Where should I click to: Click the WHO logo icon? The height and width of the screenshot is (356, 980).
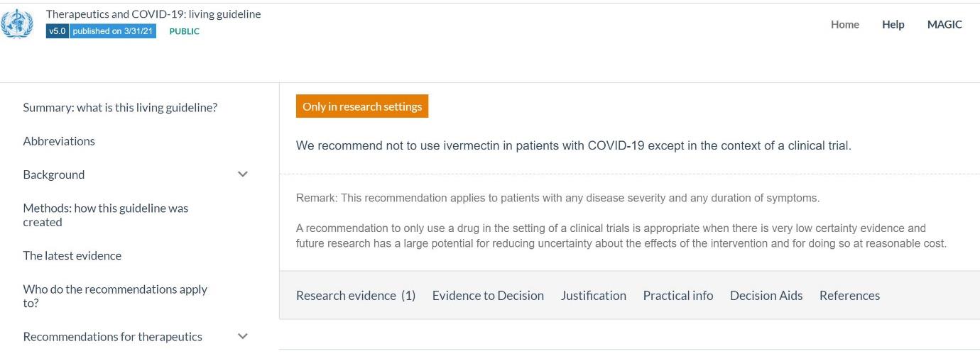18,23
